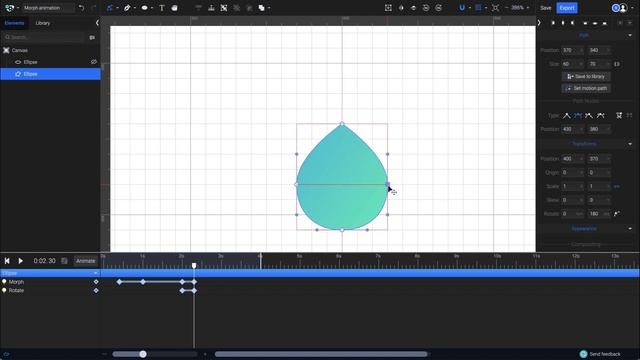Show the hidden first Ellipse layer
The width and height of the screenshot is (640, 360).
point(94,62)
